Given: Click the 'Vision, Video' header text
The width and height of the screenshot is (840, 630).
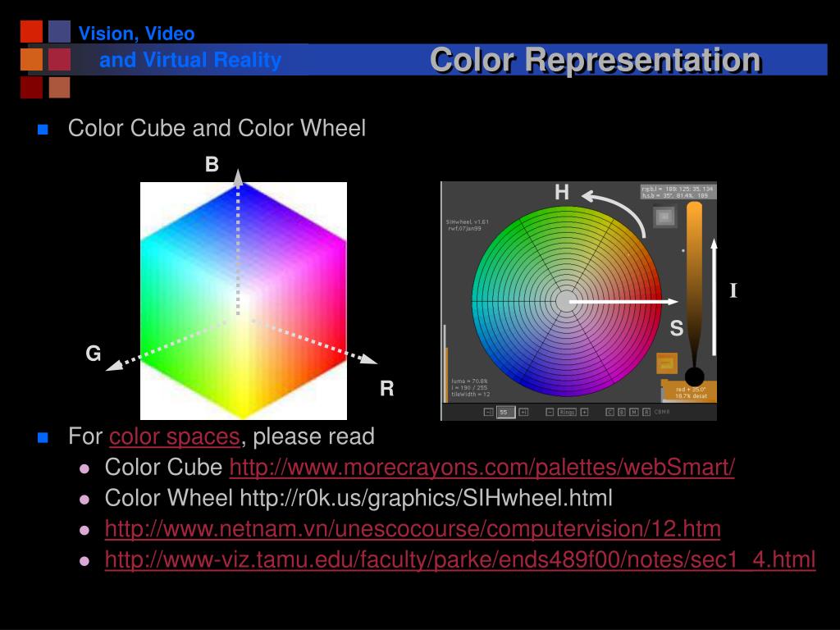Looking at the screenshot, I should pos(137,33).
